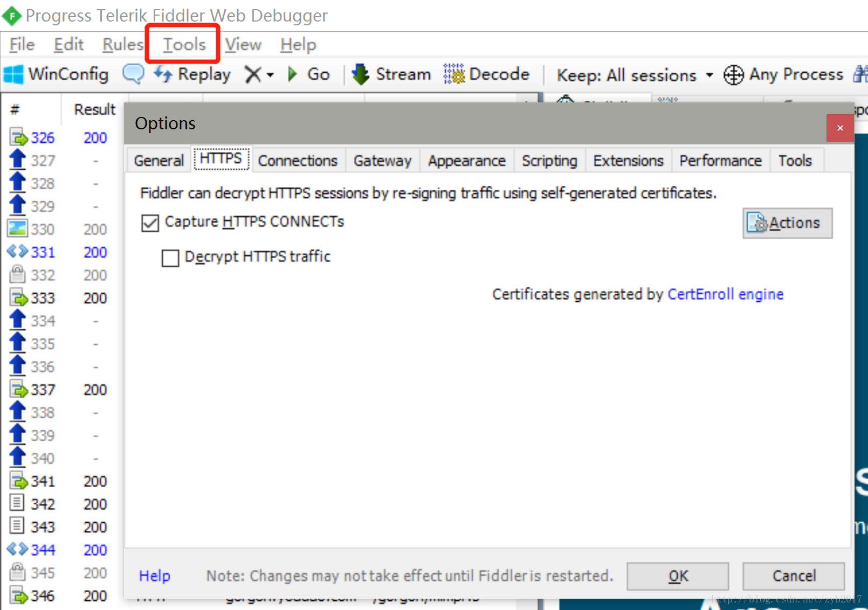Open the Keep: All sessions dropdown
868x610 pixels.
(635, 75)
